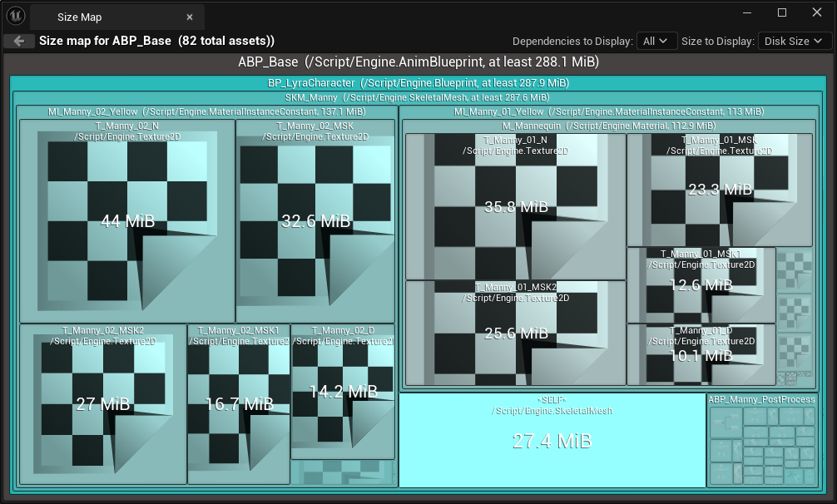This screenshot has height=504, width=837.
Task: Minimize the Size Map window
Action: 747,12
